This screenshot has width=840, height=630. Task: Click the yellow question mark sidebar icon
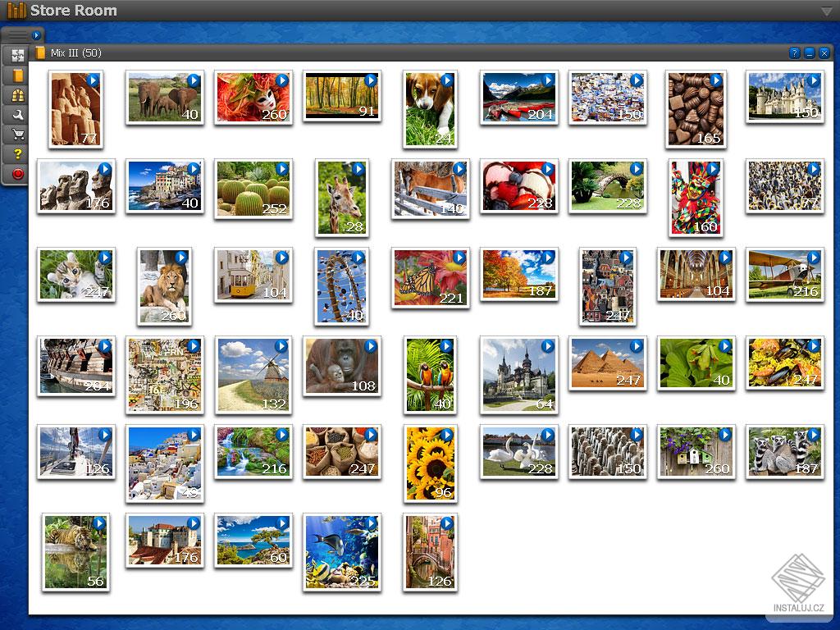(18, 153)
